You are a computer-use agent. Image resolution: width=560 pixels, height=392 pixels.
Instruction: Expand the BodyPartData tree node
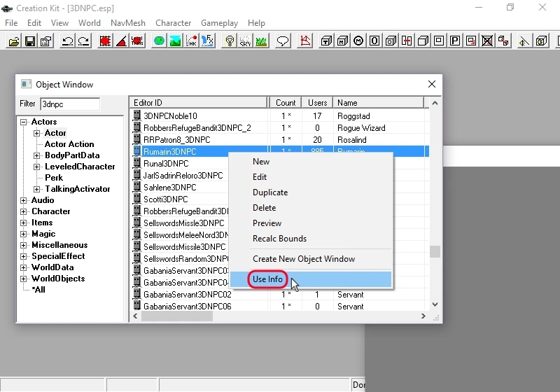pos(37,155)
